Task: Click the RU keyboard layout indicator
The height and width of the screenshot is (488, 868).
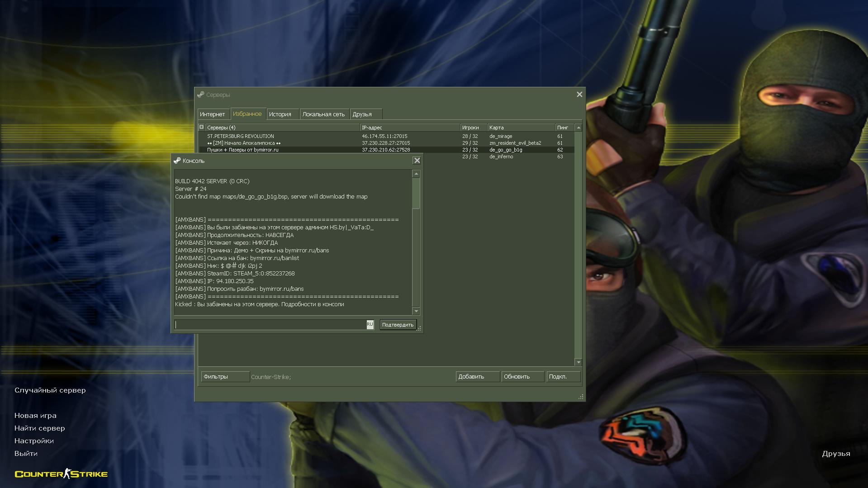Action: [x=370, y=324]
